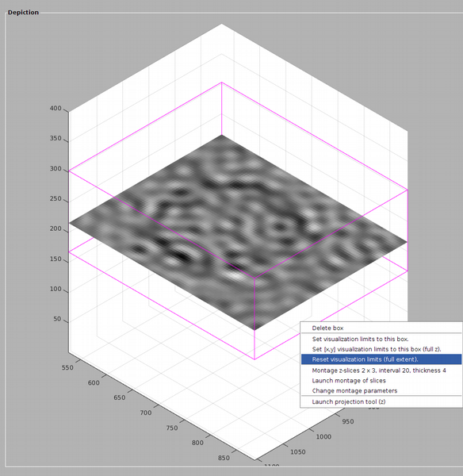This screenshot has width=463, height=476.
Task: Click Reset visualization limits (full extent)
Action: coord(381,359)
